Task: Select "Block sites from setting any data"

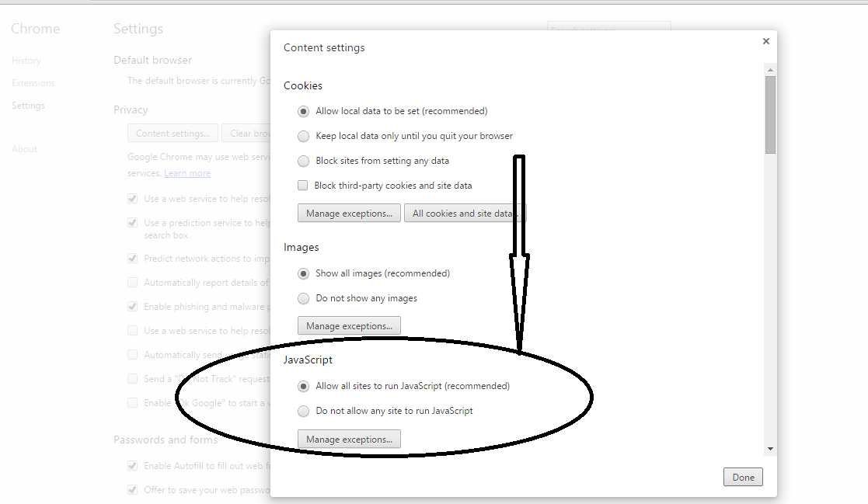Action: pos(303,161)
